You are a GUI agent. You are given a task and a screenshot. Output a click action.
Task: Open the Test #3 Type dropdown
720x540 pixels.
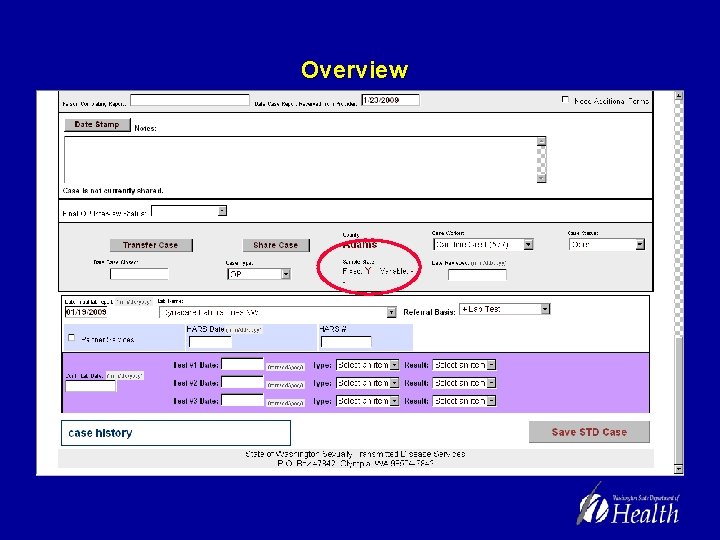click(367, 401)
